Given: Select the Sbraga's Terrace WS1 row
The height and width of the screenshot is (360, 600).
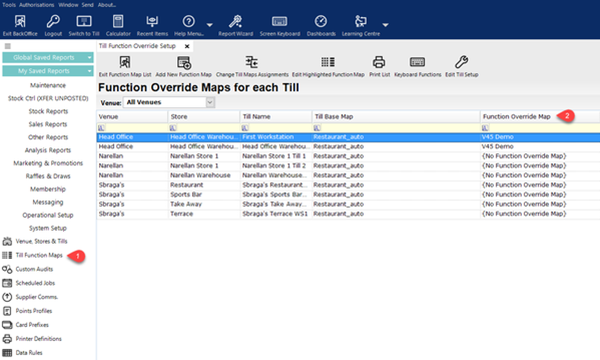Looking at the screenshot, I should (x=348, y=214).
